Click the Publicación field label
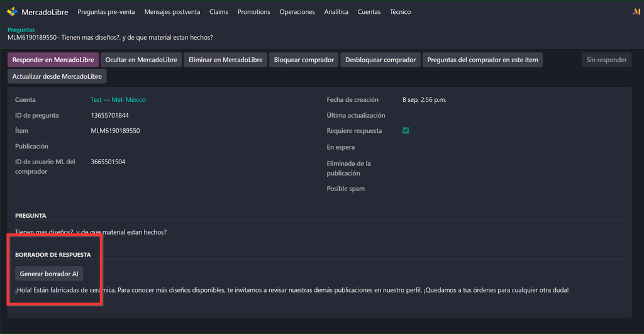 click(31, 147)
